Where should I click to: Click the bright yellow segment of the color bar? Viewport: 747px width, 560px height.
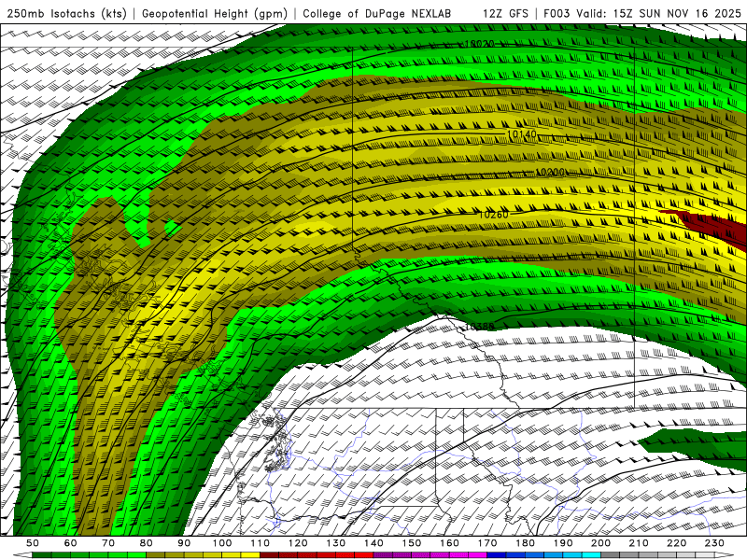click(x=250, y=555)
